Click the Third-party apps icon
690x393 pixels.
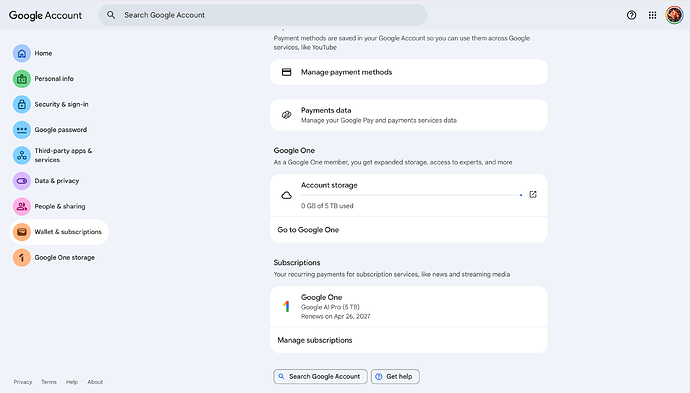22,155
